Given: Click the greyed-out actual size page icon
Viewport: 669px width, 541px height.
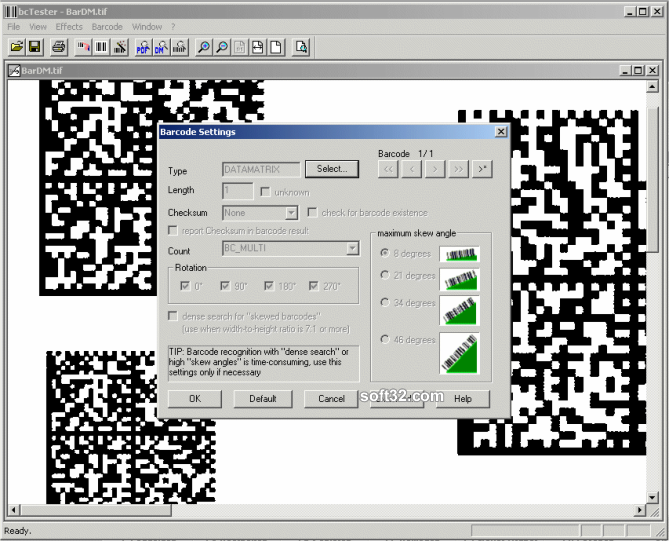Looking at the screenshot, I should [x=239, y=47].
